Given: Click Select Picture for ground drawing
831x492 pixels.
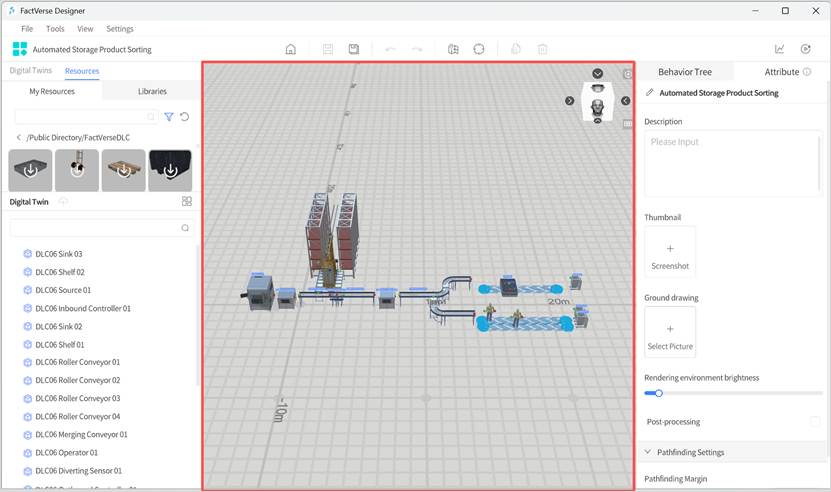Looking at the screenshot, I should [x=670, y=333].
